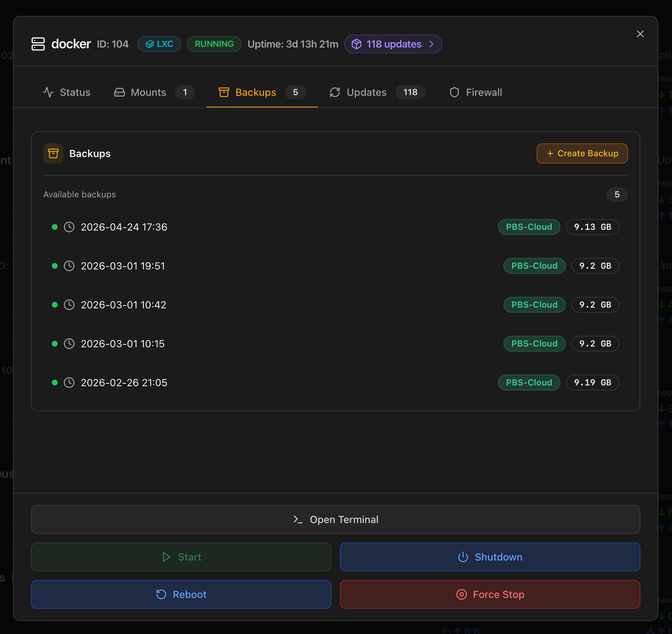This screenshot has height=634, width=672.
Task: Click Create Backup button
Action: [x=582, y=153]
